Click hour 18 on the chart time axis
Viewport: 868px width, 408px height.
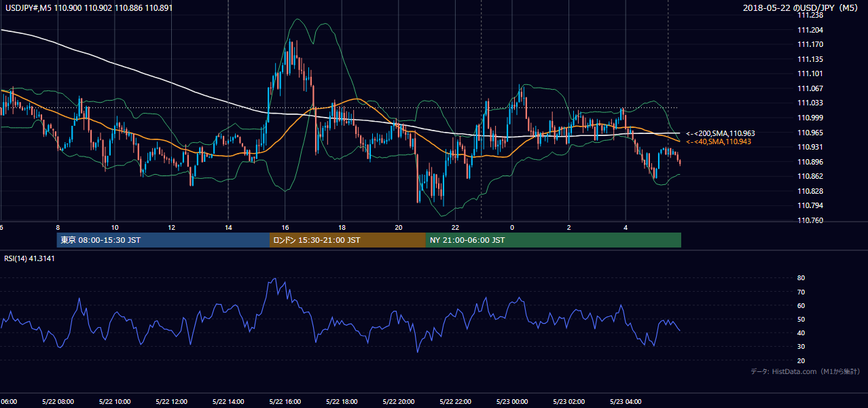coord(342,228)
